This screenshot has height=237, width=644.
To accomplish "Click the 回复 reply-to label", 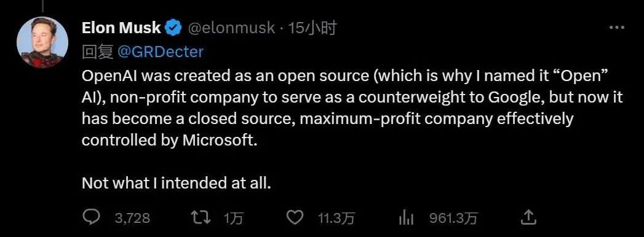I will pos(98,52).
